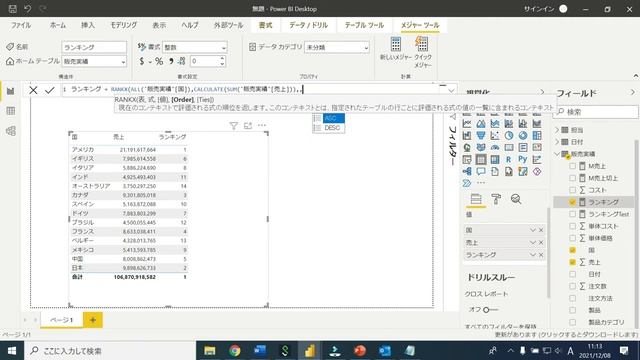Image resolution: width=640 pixels, height=360 pixels.
Task: Expand the 担当 table in Fields
Action: pyautogui.click(x=557, y=130)
